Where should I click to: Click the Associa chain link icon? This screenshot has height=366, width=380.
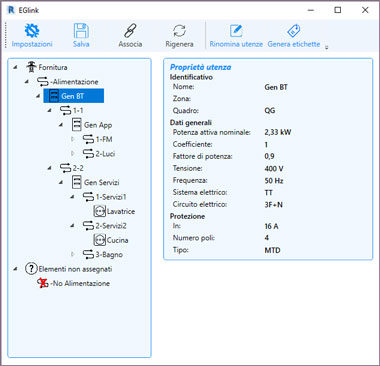[130, 31]
